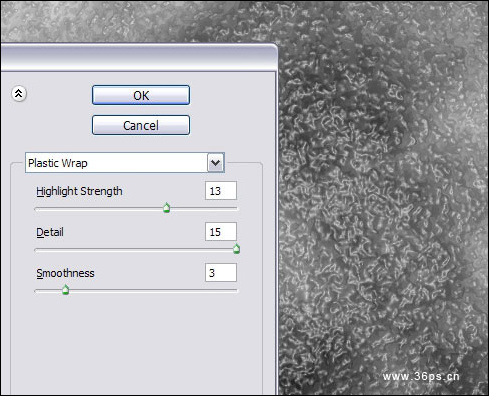Click the Smoothness label text
The image size is (489, 396).
65,273
